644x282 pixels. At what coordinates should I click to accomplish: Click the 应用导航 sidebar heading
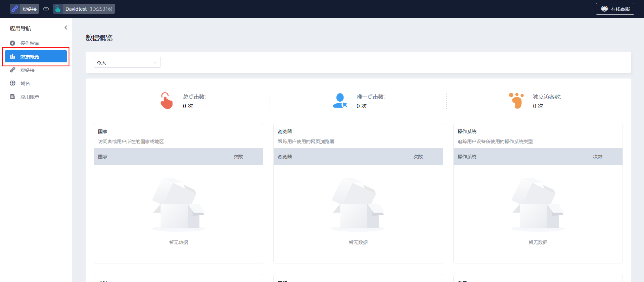click(20, 28)
